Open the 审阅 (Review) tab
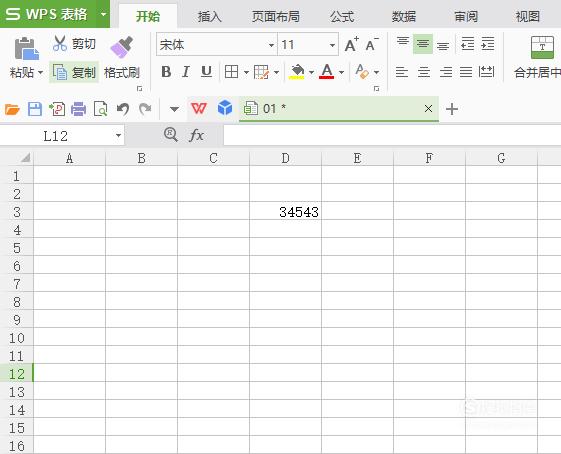 (x=466, y=16)
